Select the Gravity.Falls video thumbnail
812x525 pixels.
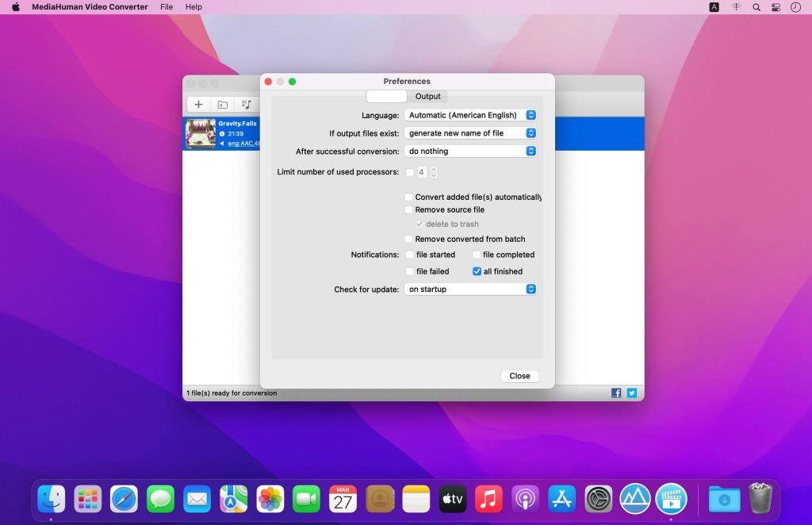[199, 133]
